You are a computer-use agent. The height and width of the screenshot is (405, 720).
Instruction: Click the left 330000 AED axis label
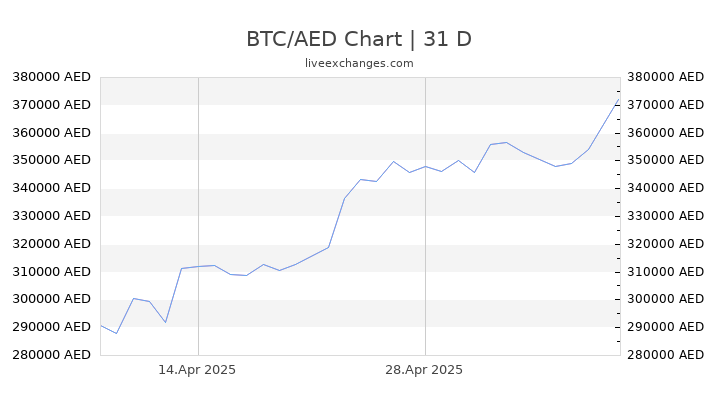[51, 215]
